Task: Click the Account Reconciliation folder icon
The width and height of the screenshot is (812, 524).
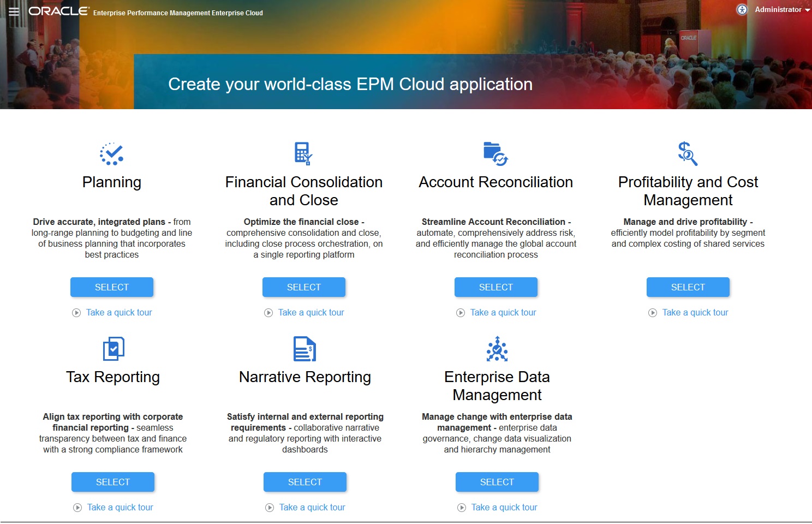Action: (x=495, y=153)
